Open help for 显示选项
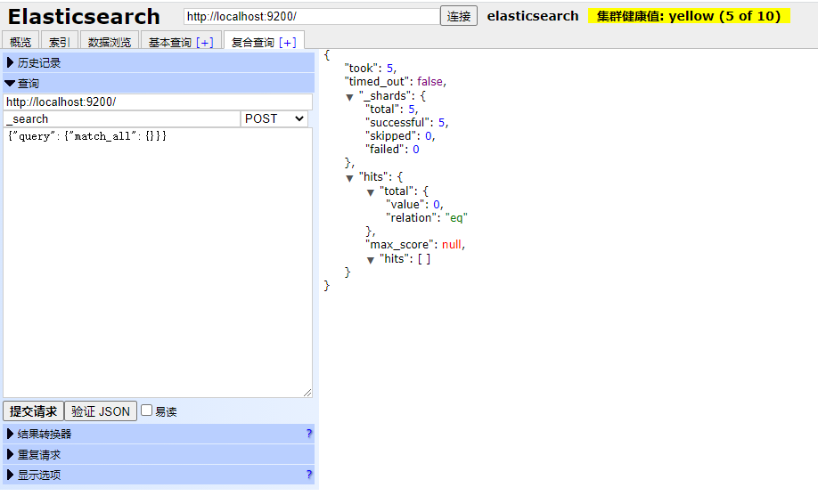This screenshot has width=818, height=504. [309, 475]
